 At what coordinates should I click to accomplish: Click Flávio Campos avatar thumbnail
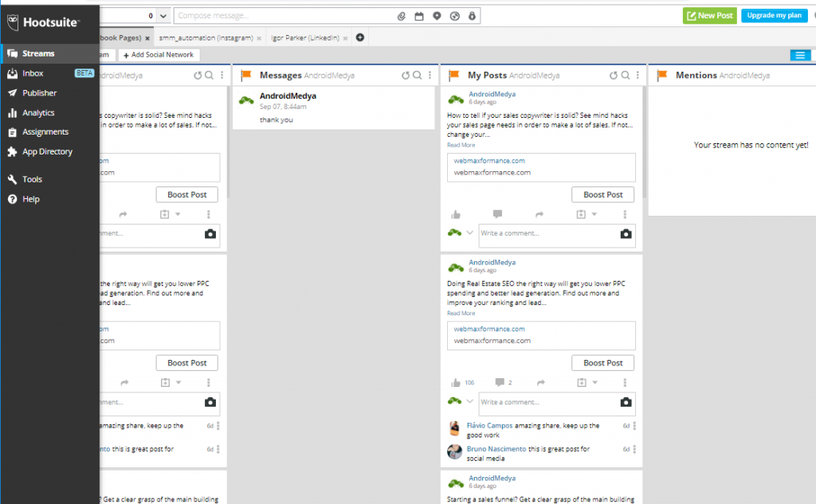coord(454,428)
